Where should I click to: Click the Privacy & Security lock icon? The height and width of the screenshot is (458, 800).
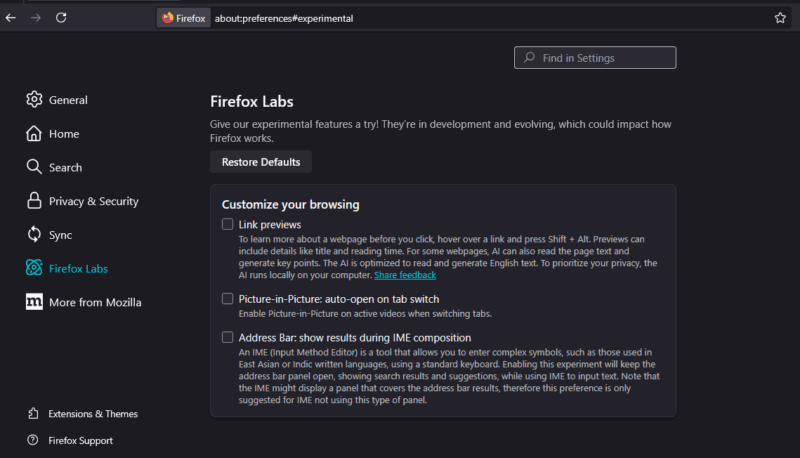[x=34, y=201]
